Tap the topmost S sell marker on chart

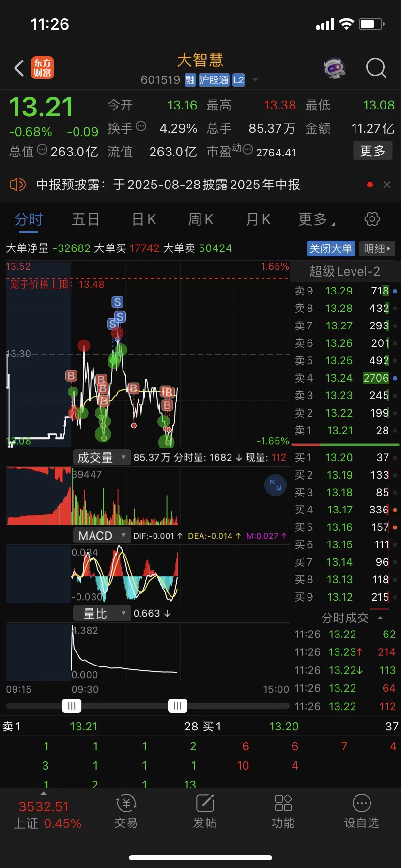117,302
